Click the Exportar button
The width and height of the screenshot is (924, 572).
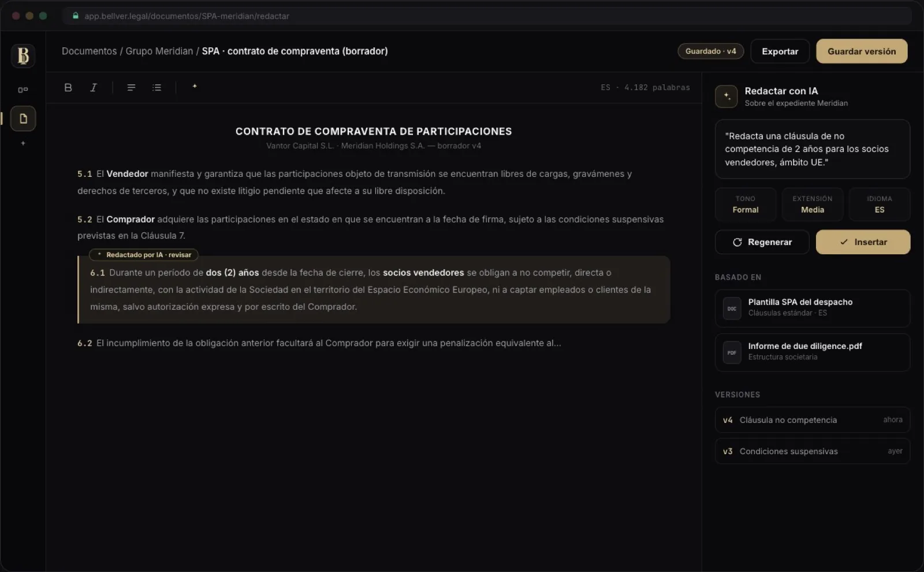[780, 51]
